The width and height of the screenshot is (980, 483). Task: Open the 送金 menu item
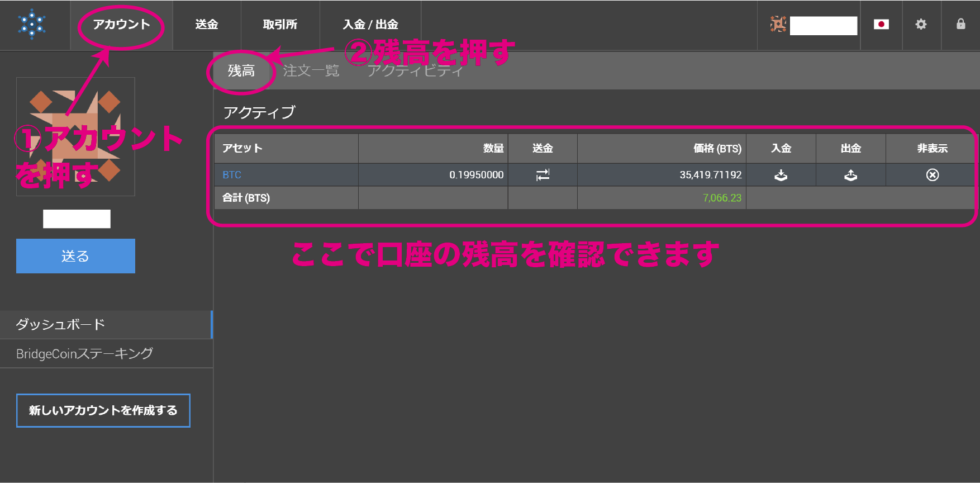coord(207,25)
